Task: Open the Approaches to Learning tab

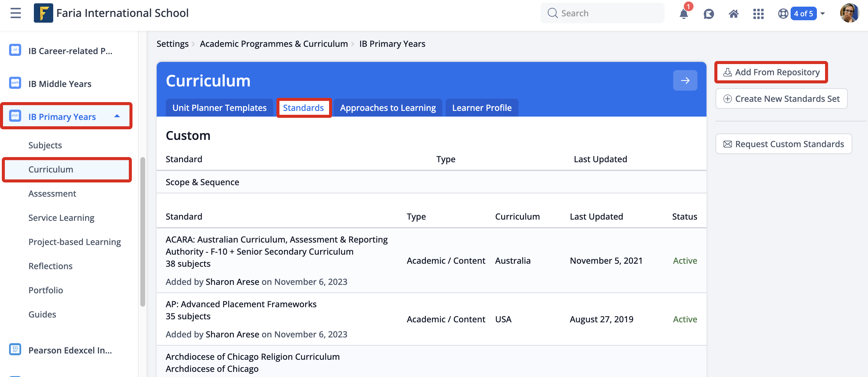Action: pyautogui.click(x=388, y=108)
